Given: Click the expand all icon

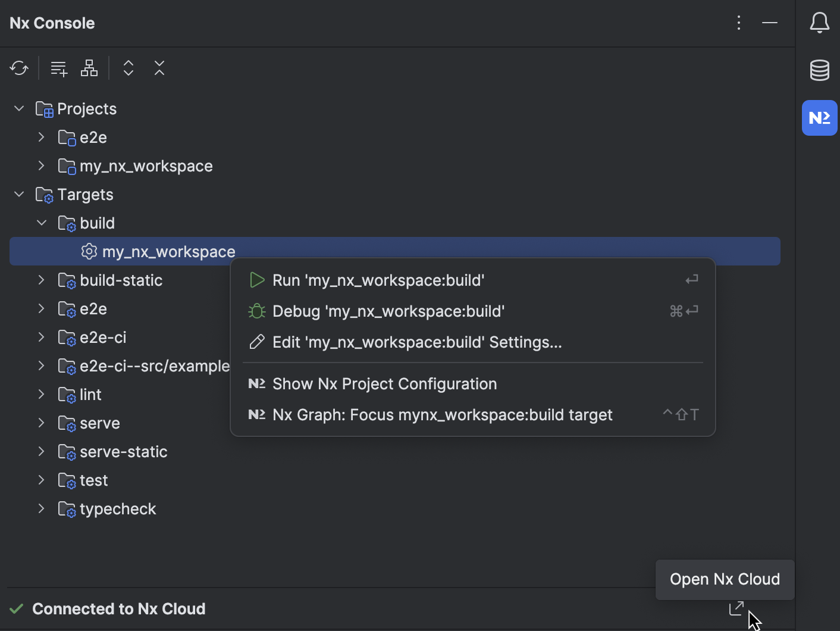Looking at the screenshot, I should (x=128, y=68).
